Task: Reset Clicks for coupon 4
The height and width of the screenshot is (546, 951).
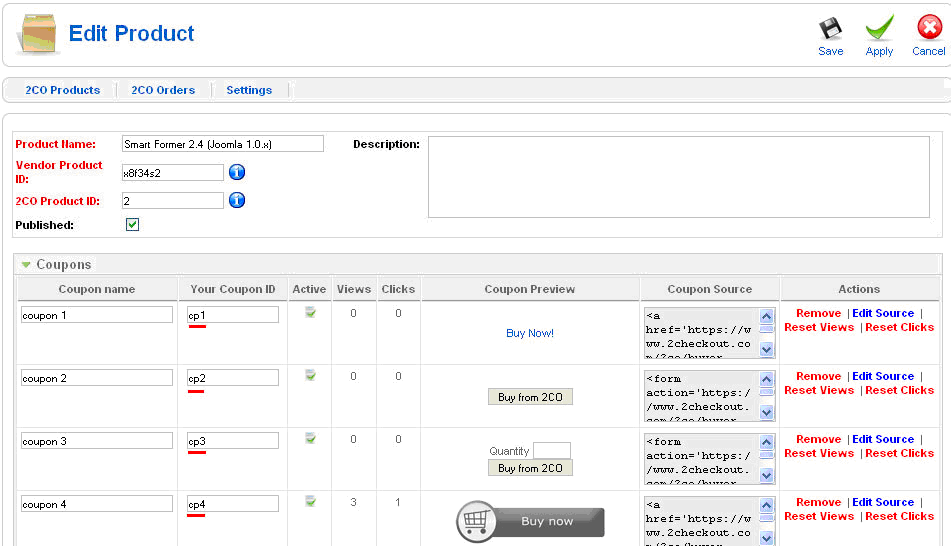Action: click(899, 516)
